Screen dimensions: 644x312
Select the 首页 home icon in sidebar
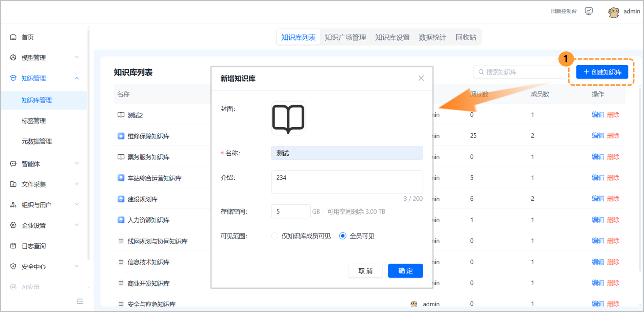pos(13,37)
